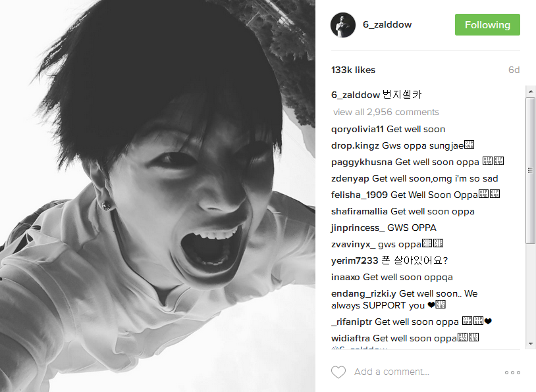Open yerim7233 commenter profile
The image size is (536, 392).
pyautogui.click(x=354, y=260)
